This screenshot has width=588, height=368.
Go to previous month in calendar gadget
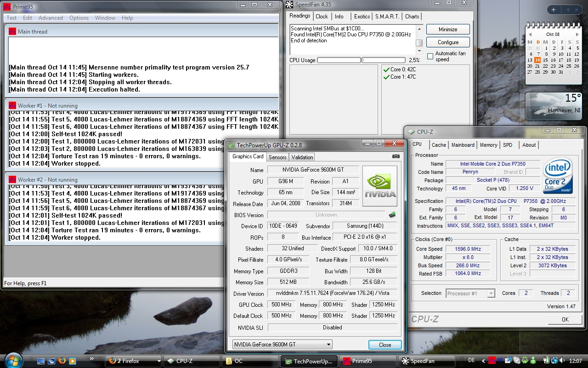click(531, 34)
